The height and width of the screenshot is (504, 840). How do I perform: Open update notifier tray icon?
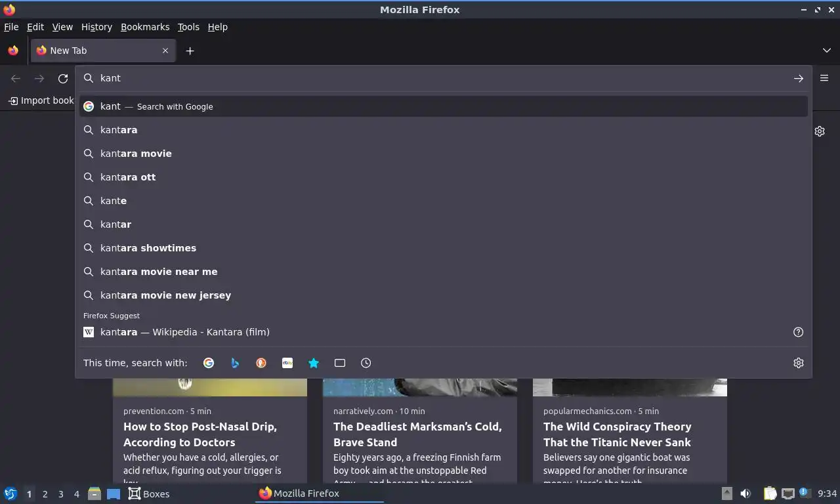click(805, 493)
